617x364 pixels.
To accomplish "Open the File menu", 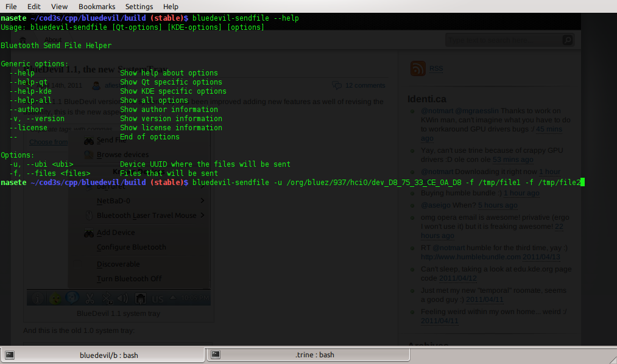I will click(x=11, y=7).
